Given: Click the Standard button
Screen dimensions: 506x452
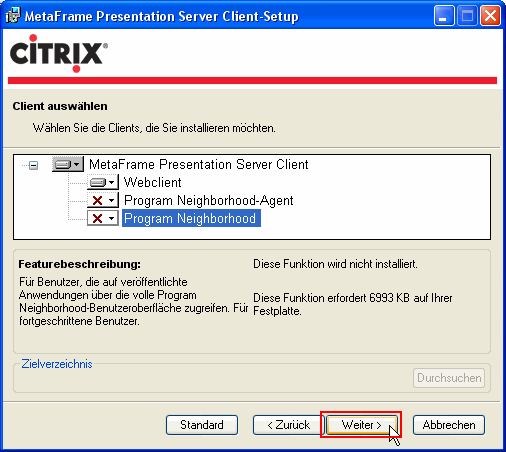Looking at the screenshot, I should coord(202,425).
